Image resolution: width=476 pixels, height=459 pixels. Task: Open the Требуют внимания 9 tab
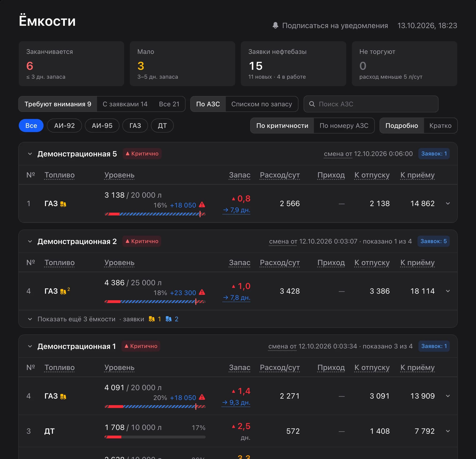coord(58,104)
